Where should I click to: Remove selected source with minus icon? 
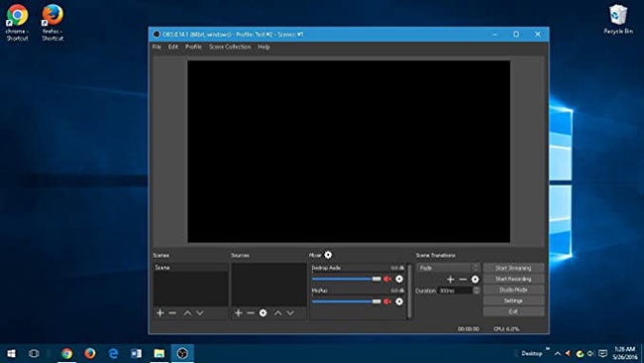[251, 312]
